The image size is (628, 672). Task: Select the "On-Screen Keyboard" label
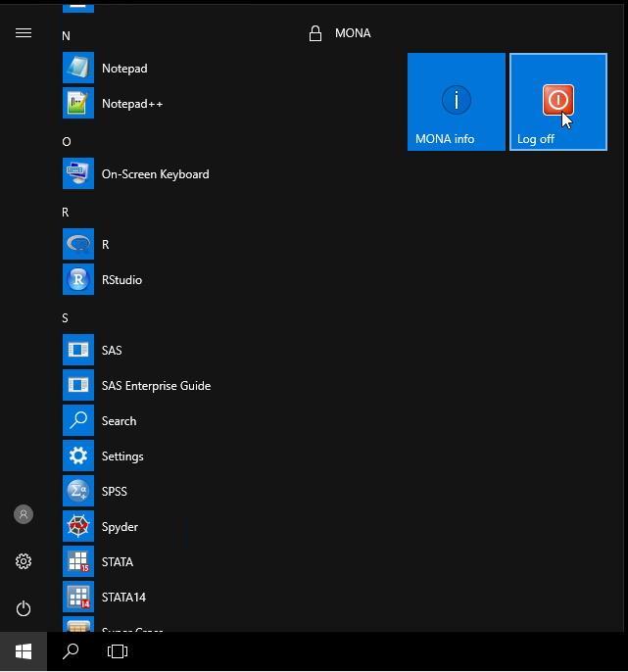click(155, 174)
